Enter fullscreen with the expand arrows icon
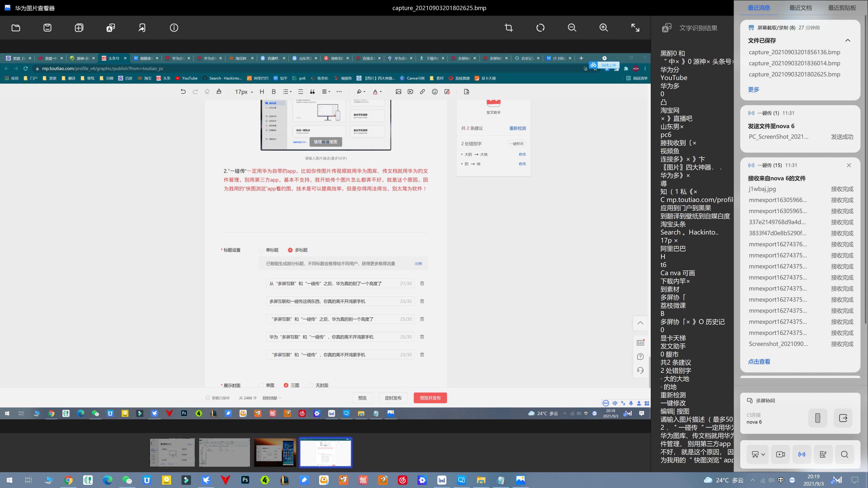 click(635, 28)
